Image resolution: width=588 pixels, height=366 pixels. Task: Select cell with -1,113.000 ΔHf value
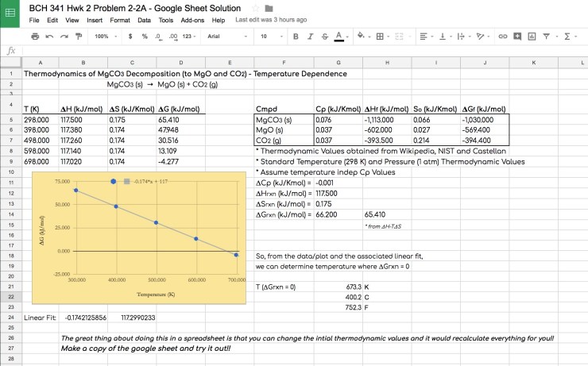[387, 120]
